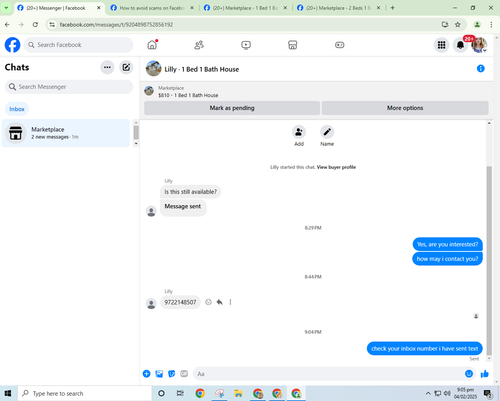Open the Marketplace icon in top navigation

coord(293,45)
